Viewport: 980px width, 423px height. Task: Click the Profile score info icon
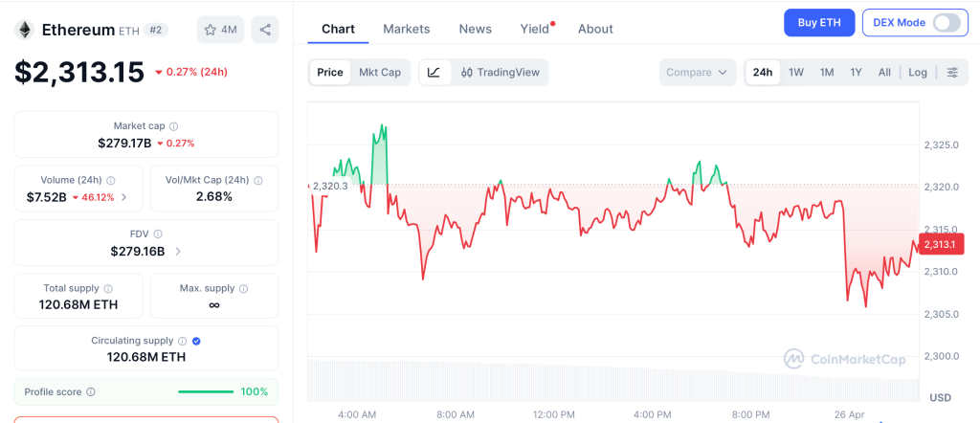tap(91, 391)
